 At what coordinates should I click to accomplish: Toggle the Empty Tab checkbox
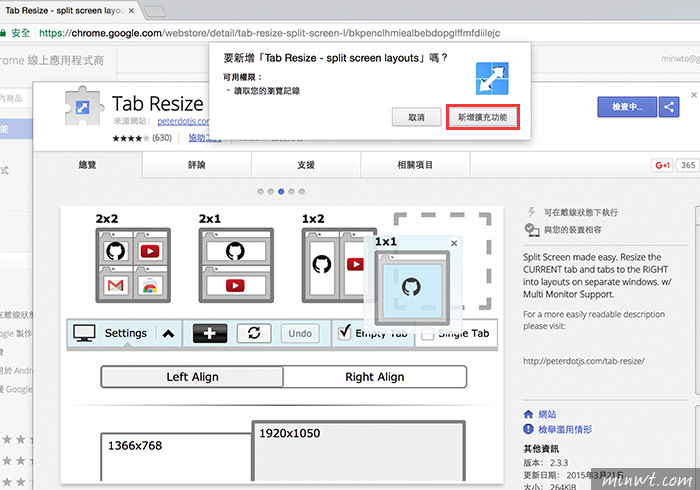coord(344,332)
